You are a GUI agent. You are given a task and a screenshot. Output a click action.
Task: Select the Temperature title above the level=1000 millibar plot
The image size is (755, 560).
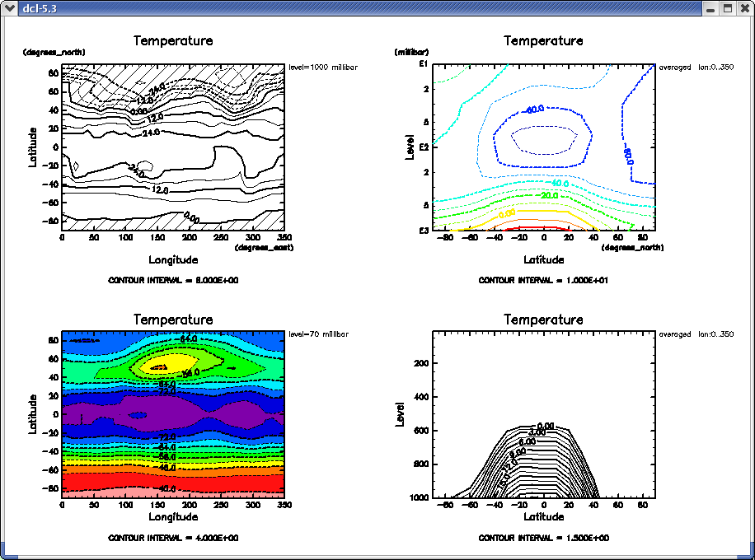click(x=173, y=41)
